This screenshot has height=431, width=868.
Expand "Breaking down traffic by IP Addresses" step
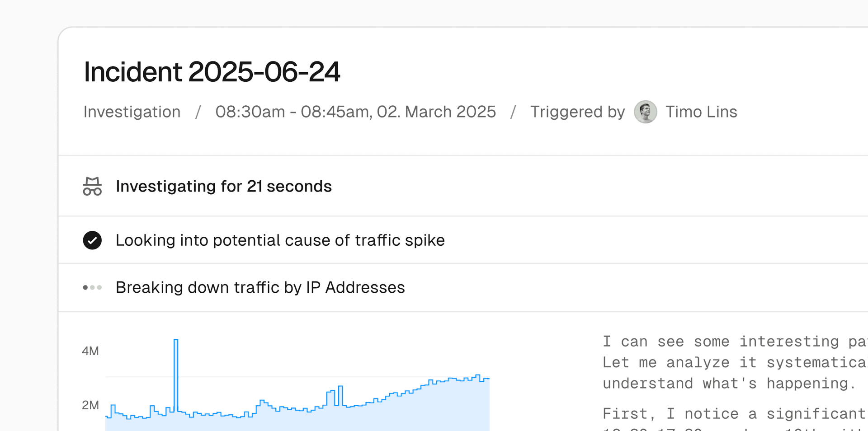[260, 287]
